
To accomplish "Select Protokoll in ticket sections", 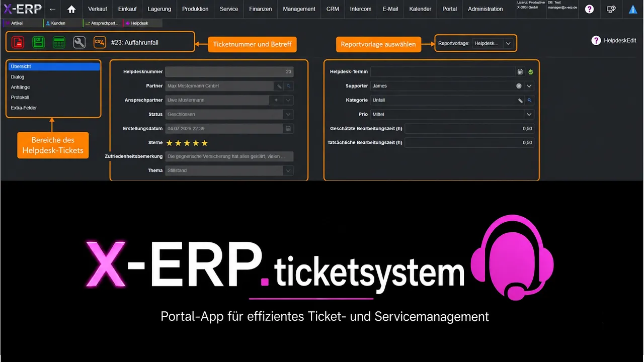I will tap(54, 98).
